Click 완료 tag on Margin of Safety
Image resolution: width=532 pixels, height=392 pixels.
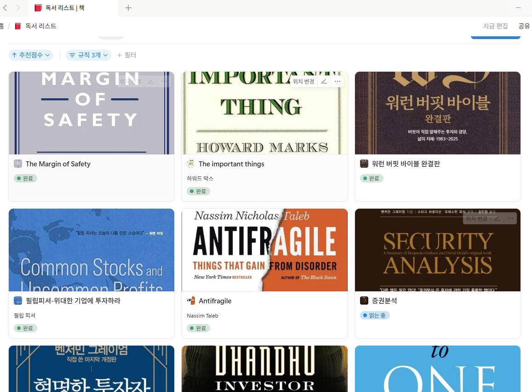[25, 178]
